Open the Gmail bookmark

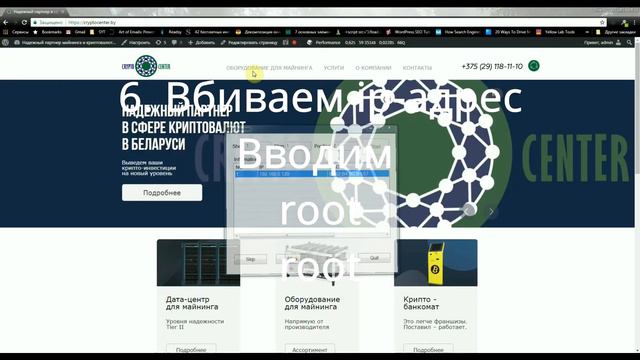point(76,32)
